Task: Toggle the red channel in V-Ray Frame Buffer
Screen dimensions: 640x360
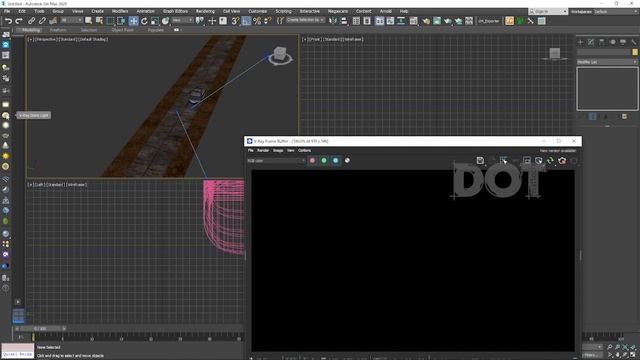Action: (312, 161)
